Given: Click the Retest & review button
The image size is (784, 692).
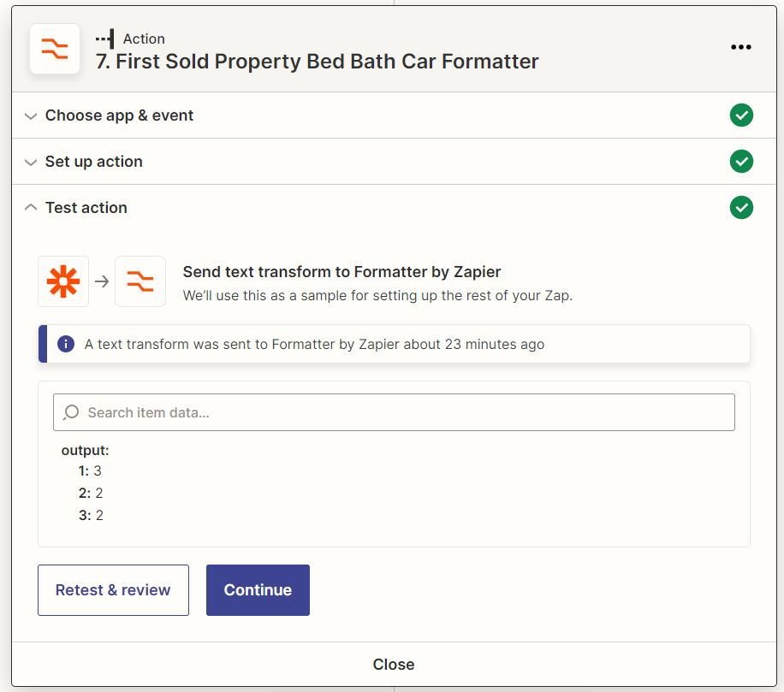Looking at the screenshot, I should (114, 590).
